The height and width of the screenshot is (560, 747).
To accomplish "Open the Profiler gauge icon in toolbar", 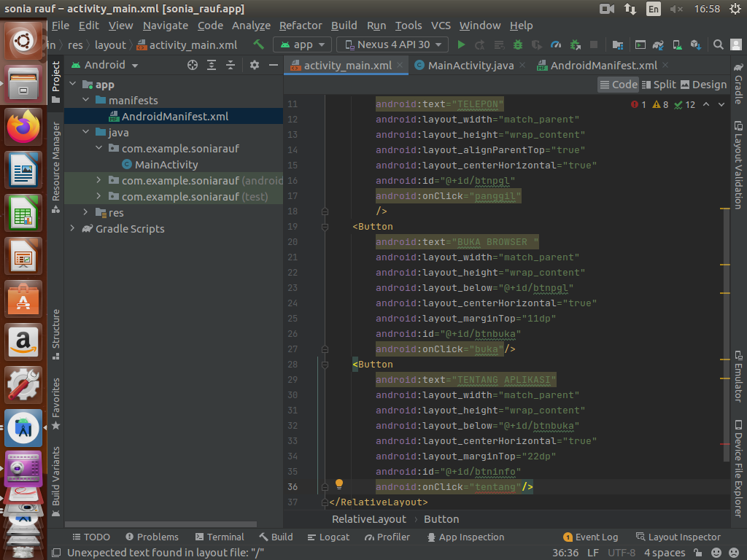I will (556, 44).
